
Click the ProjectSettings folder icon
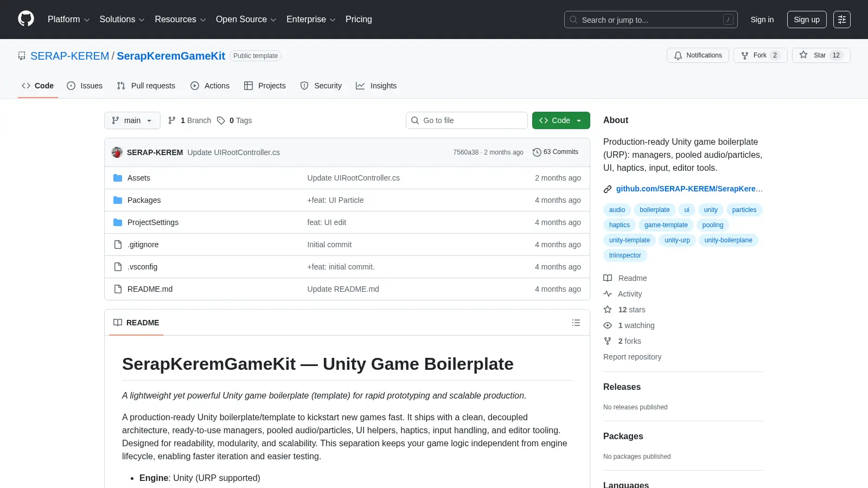(118, 222)
